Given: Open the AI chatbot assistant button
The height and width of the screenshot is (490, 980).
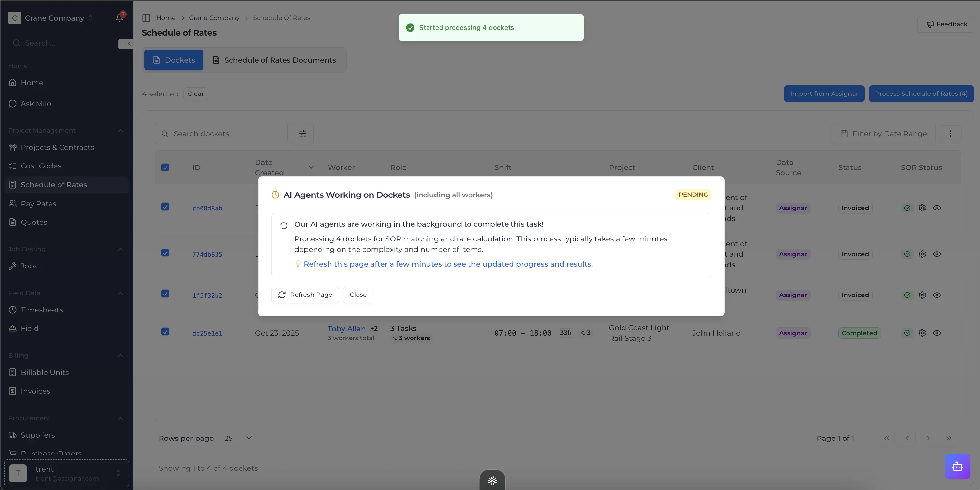Looking at the screenshot, I should click(957, 467).
